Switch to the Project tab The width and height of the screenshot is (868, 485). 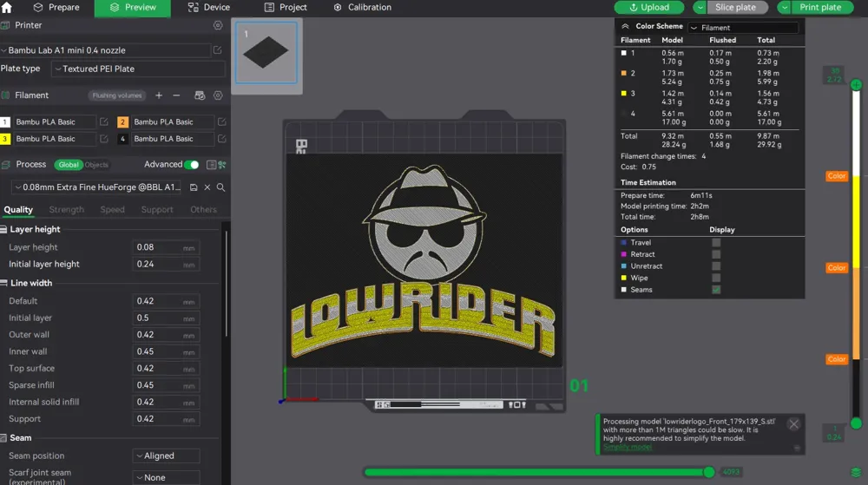point(286,7)
